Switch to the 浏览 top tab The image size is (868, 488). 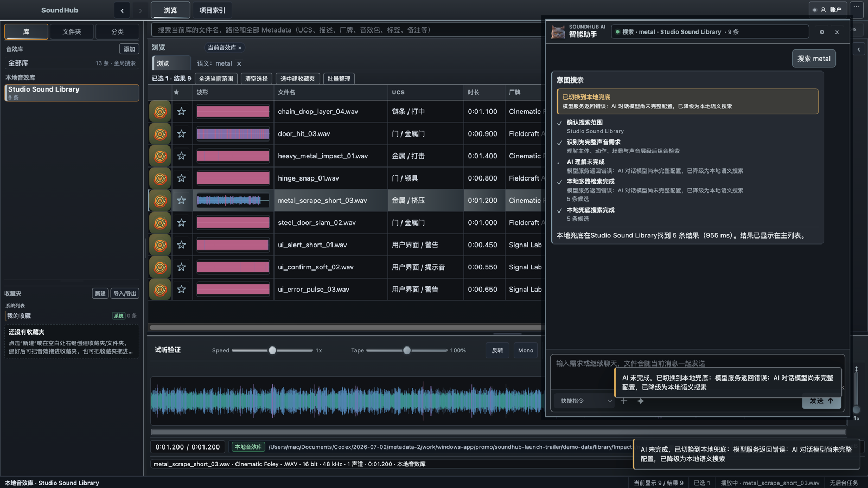[x=170, y=10]
